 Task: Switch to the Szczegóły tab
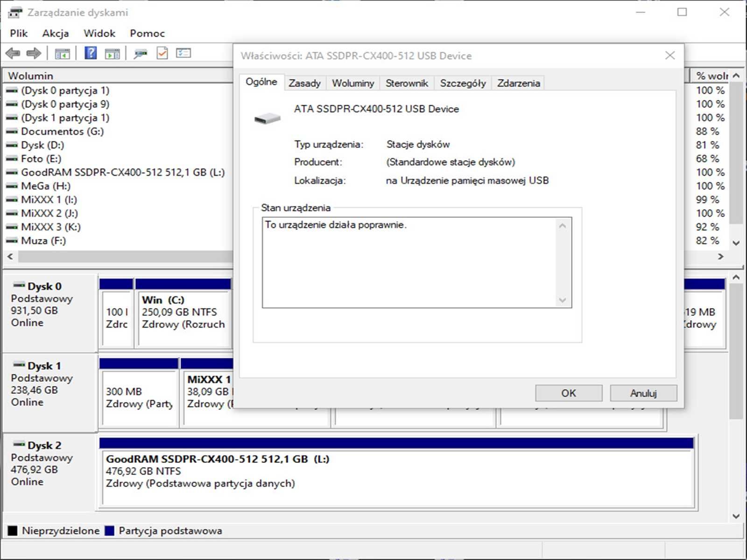coord(463,83)
